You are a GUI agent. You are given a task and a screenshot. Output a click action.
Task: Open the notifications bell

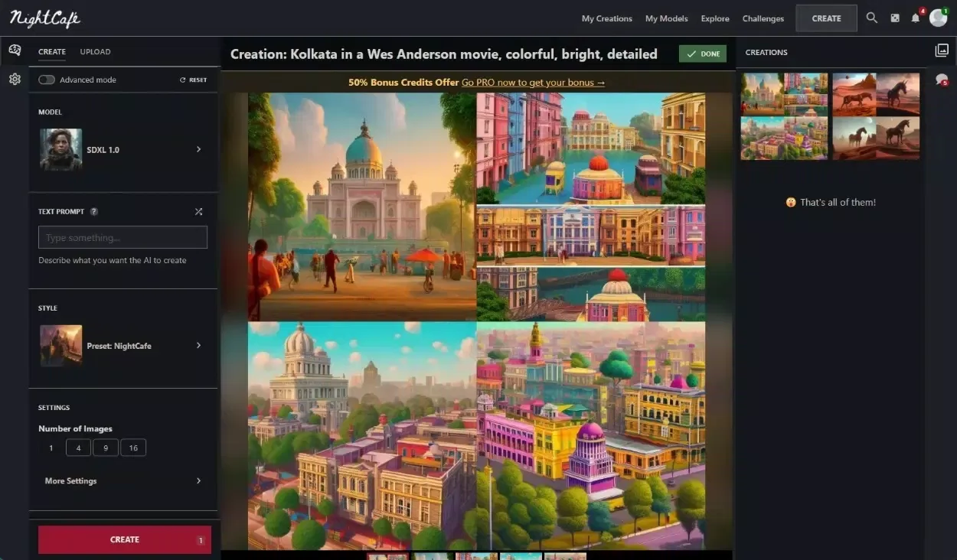pos(916,18)
